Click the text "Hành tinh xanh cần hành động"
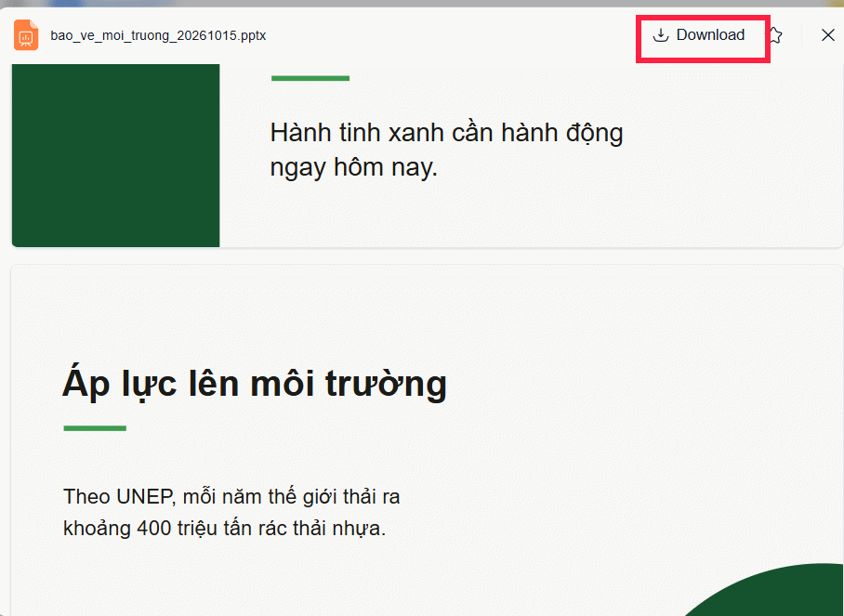 [446, 132]
